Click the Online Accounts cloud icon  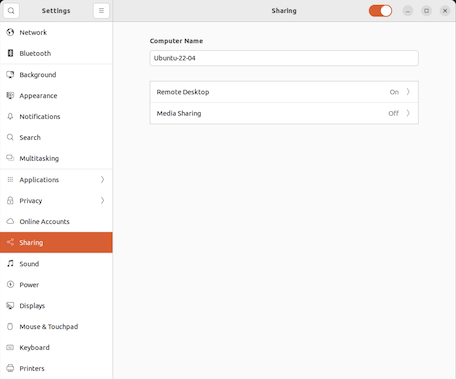pyautogui.click(x=10, y=221)
